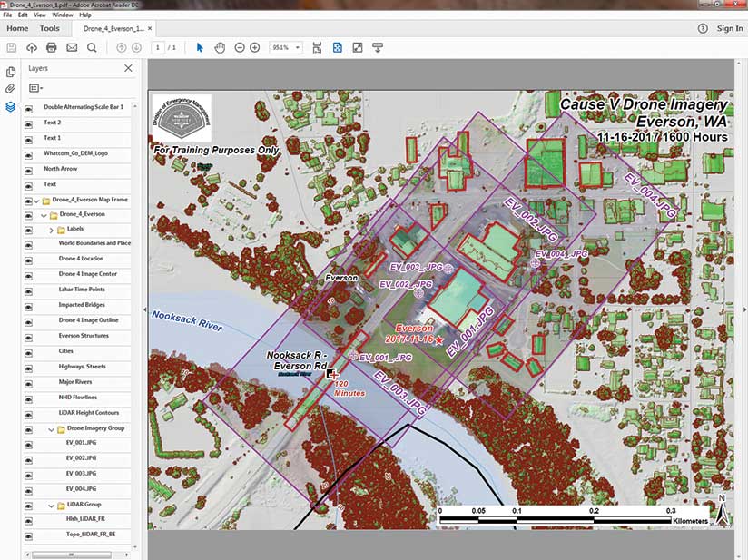Open the Window menu
The height and width of the screenshot is (560, 748).
[63, 15]
